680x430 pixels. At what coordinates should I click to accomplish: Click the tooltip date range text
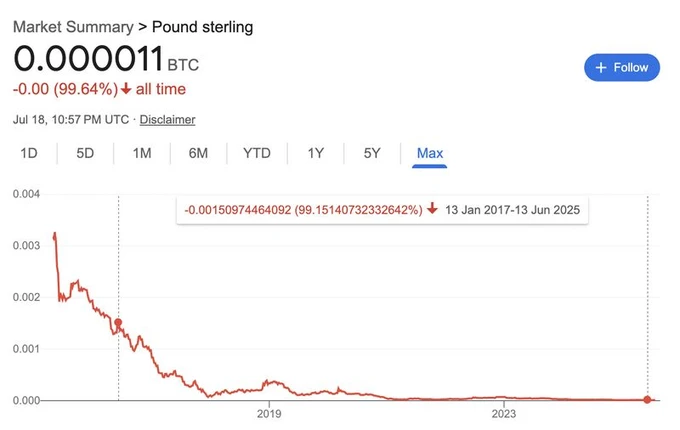(514, 210)
